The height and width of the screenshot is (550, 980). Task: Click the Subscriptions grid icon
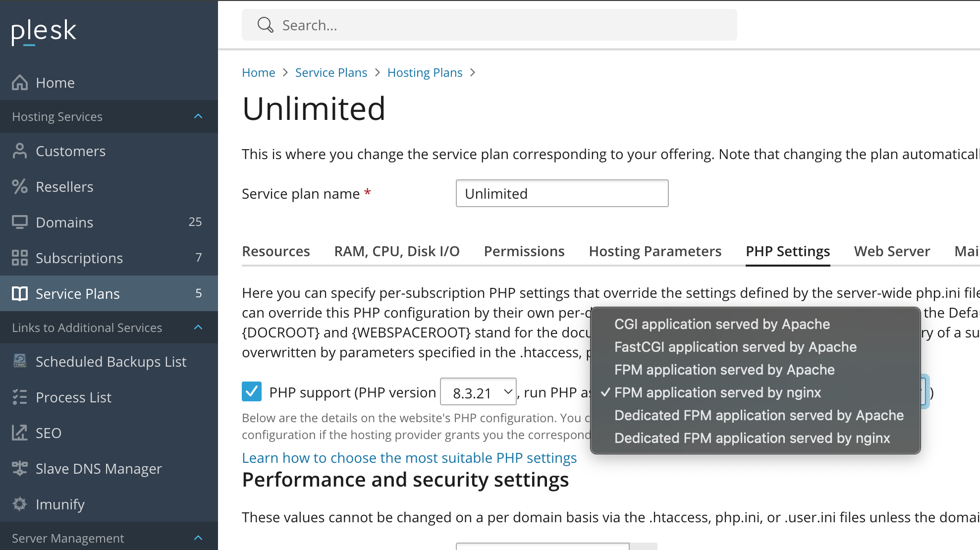tap(20, 258)
